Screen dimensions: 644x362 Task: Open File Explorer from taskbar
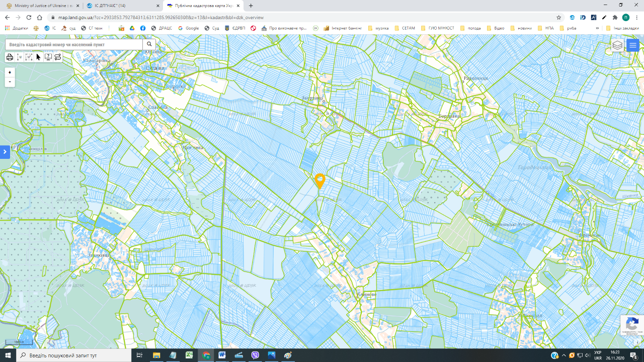click(x=156, y=355)
